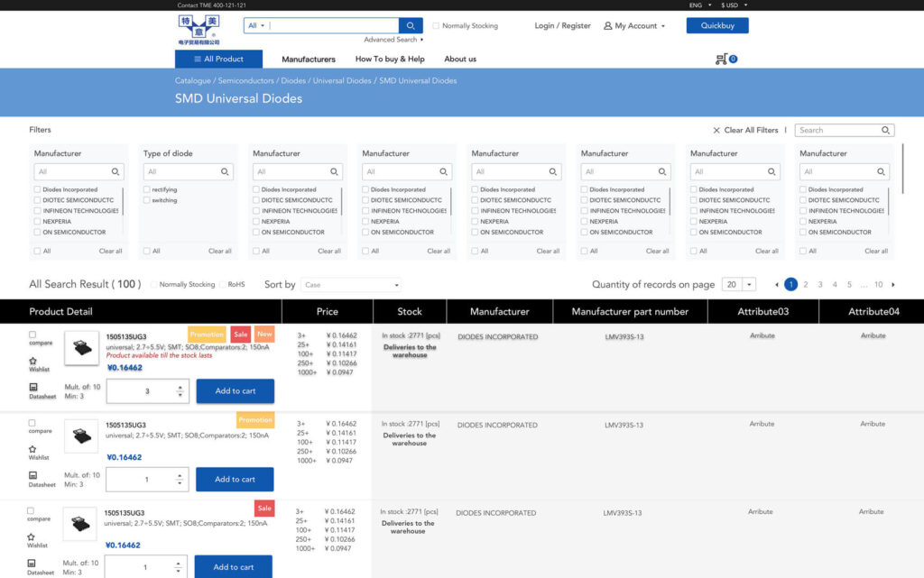Expand Advanced Search options
Viewport: 924px width, 578px height.
tap(393, 40)
